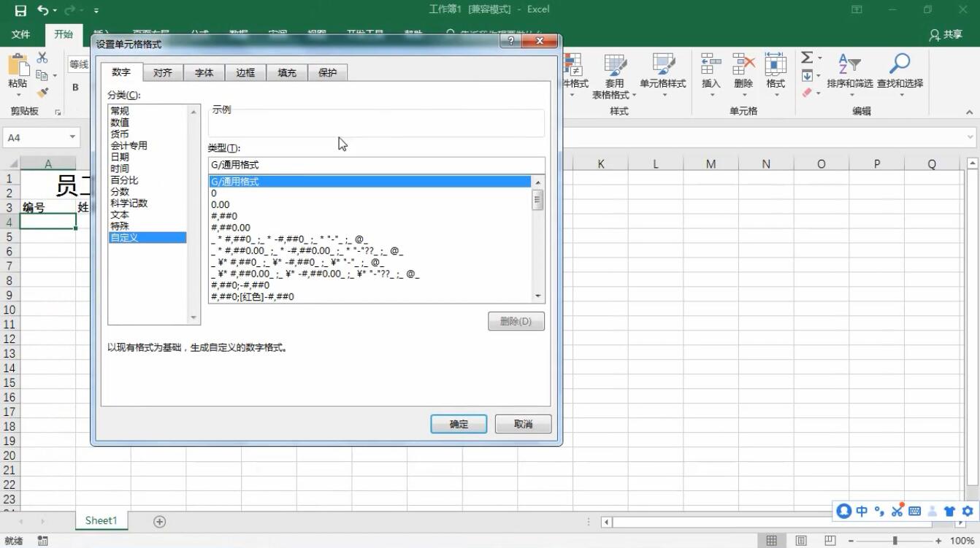Click the 插入 insert cells icon
The width and height of the screenshot is (980, 548).
(711, 65)
